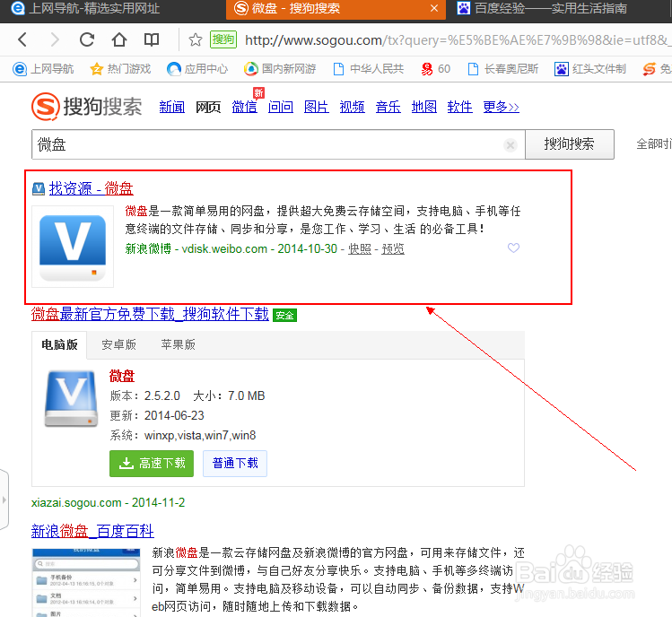Select the 图片 search category

[317, 107]
